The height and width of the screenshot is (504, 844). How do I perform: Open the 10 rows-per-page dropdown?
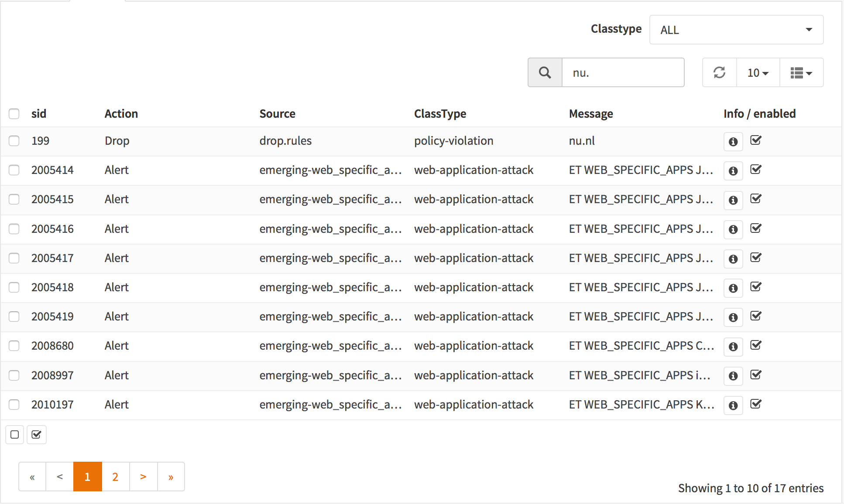click(x=758, y=73)
